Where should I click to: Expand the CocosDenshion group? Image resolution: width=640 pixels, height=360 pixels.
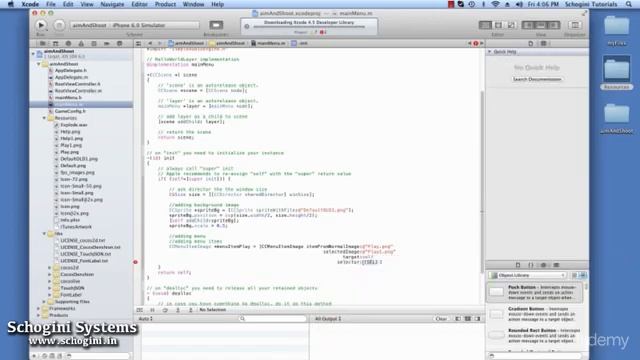[x=50, y=274]
